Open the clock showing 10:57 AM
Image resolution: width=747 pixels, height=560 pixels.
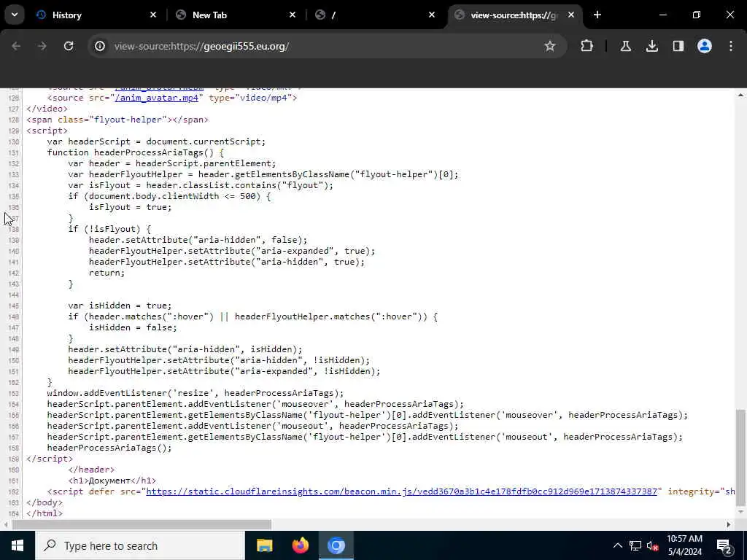pyautogui.click(x=684, y=545)
